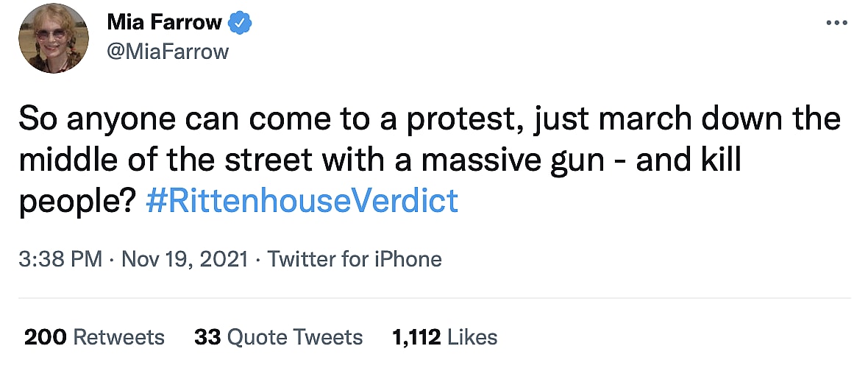Click the likes count number 1,112
This screenshot has height=371, width=868.
pyautogui.click(x=416, y=337)
